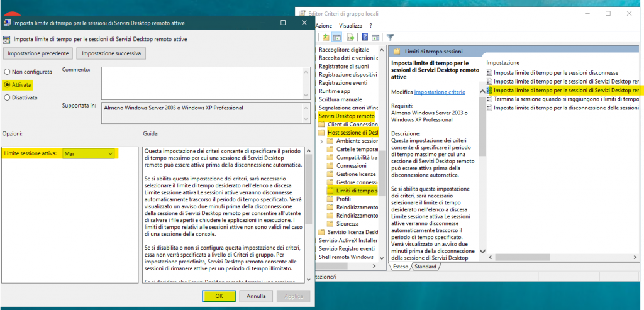Click the up-one-level folder toolbar icon
Image resolution: width=644 pixels, height=310 pixels.
[x=325, y=37]
